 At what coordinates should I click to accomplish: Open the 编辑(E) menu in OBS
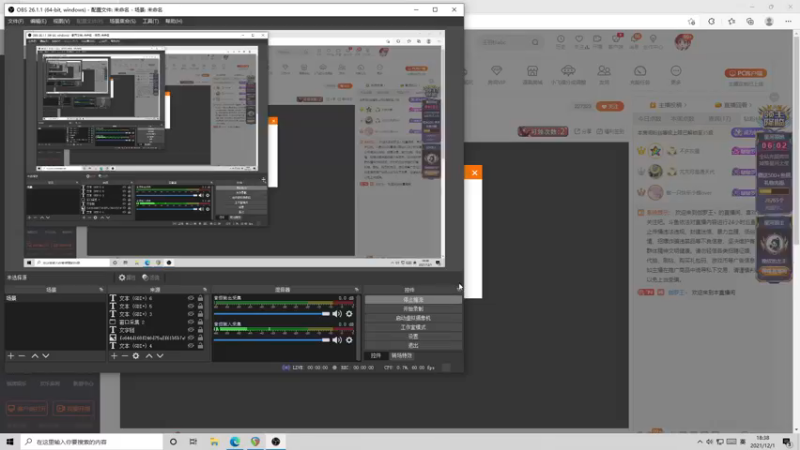pyautogui.click(x=38, y=21)
